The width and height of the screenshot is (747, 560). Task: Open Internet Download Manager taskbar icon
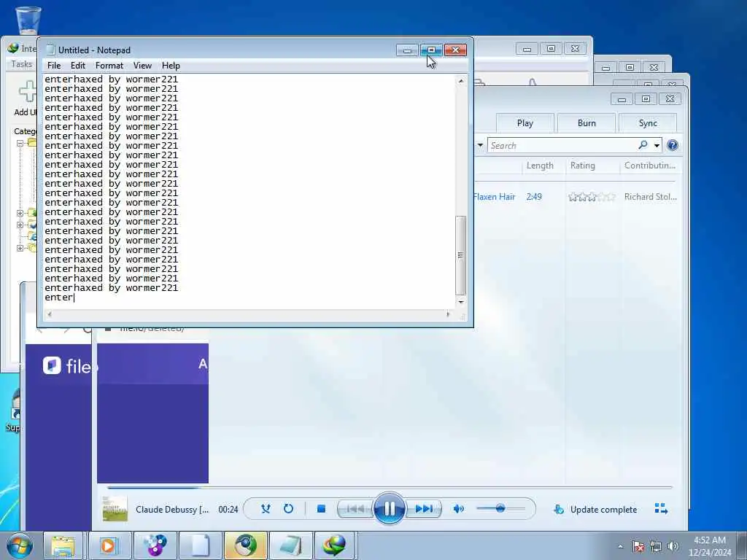(334, 545)
